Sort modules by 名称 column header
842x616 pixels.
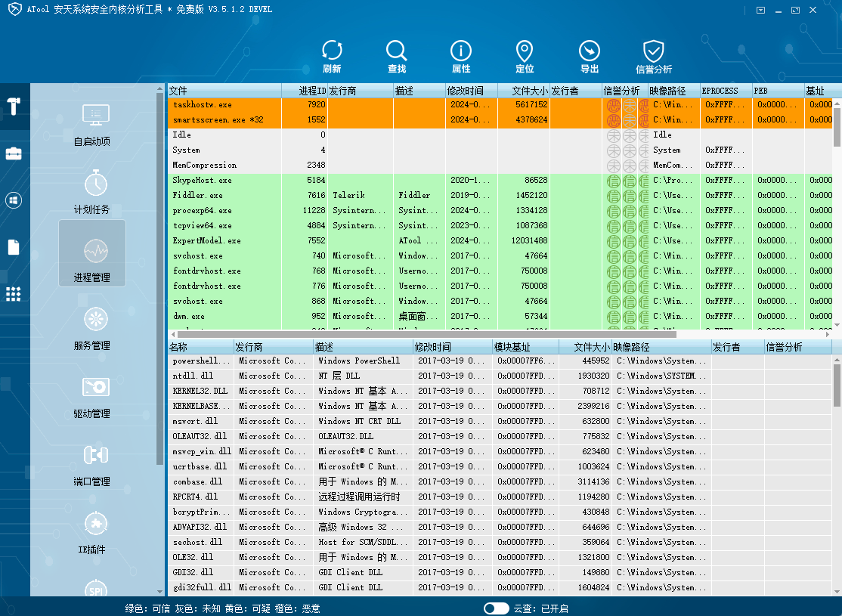(201, 347)
